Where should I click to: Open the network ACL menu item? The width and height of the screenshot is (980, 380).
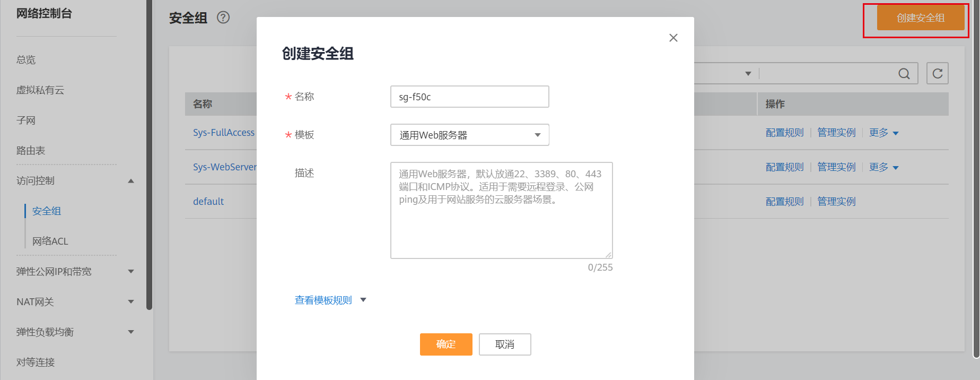(50, 241)
